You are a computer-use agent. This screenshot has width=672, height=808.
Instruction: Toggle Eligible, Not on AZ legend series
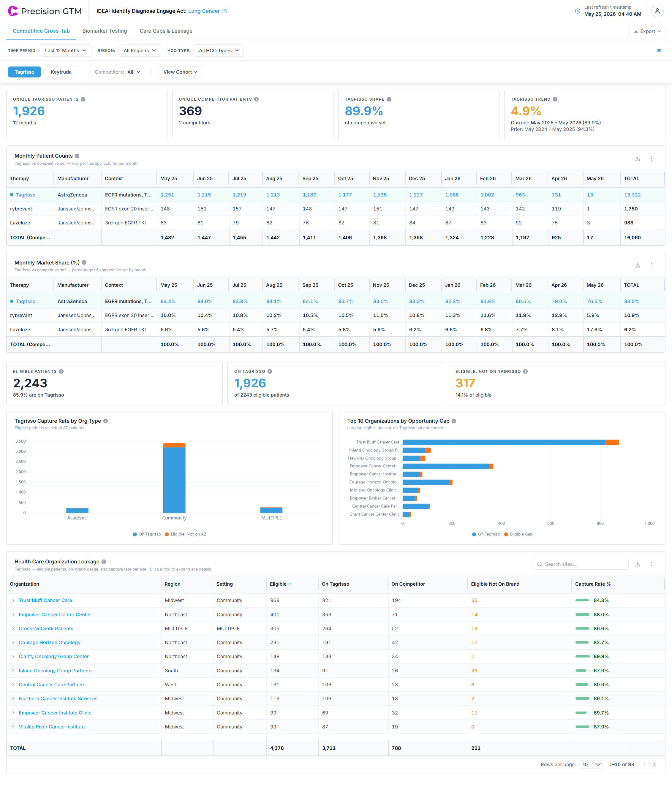(x=186, y=534)
